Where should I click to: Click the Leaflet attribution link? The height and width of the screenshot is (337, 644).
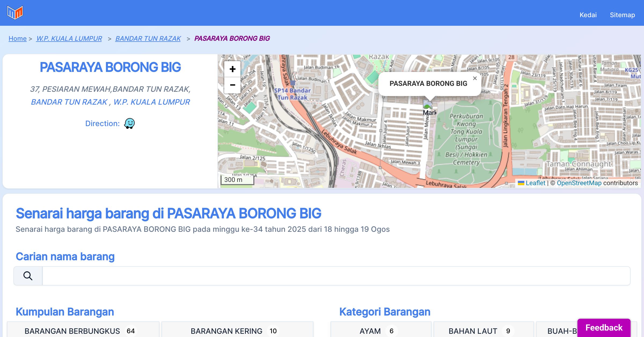click(535, 183)
